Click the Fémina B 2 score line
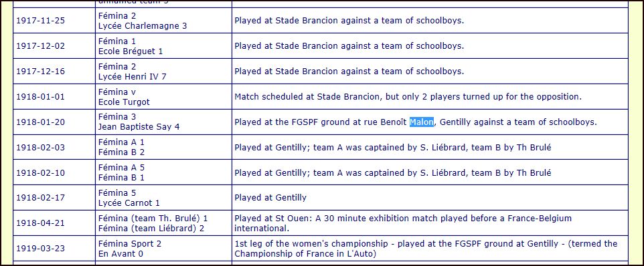The image size is (644, 266). coord(121,152)
